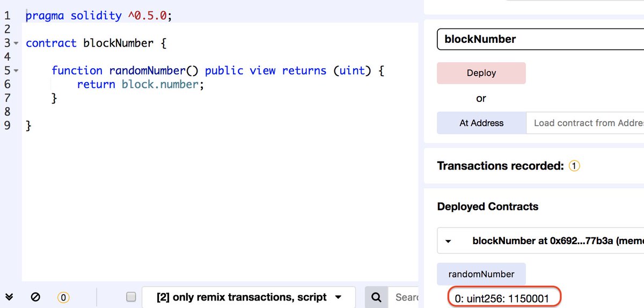Click the Load contract from Address field
Viewport: 644px width, 308px height.
coord(585,123)
